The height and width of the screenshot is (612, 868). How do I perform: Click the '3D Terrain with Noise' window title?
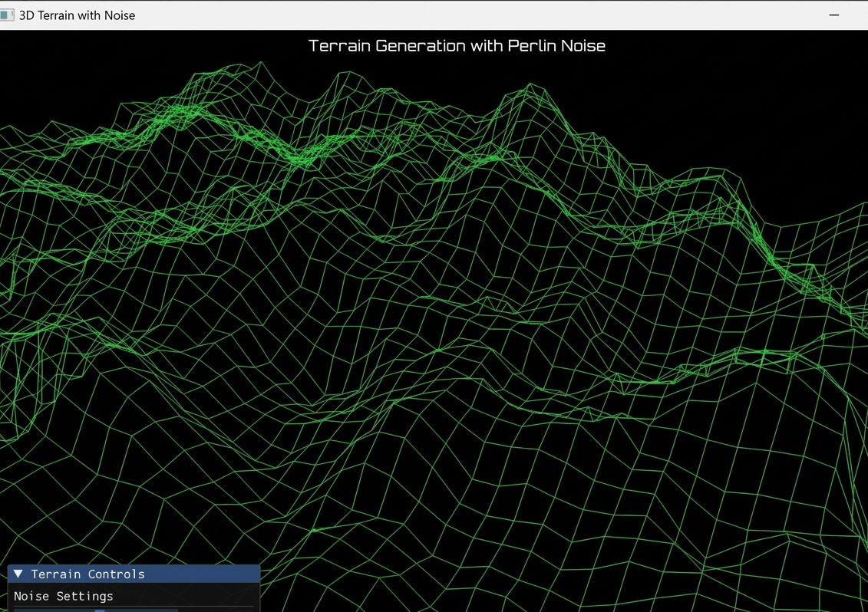tap(77, 15)
